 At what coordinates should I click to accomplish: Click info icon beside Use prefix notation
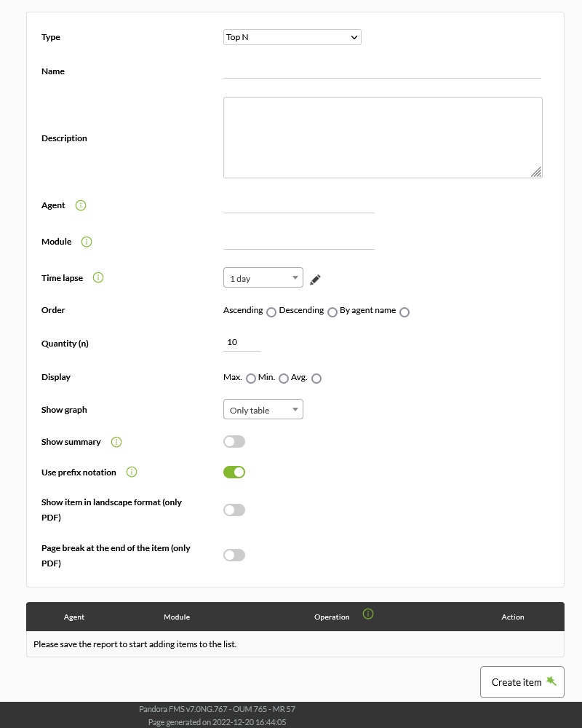pyautogui.click(x=132, y=472)
